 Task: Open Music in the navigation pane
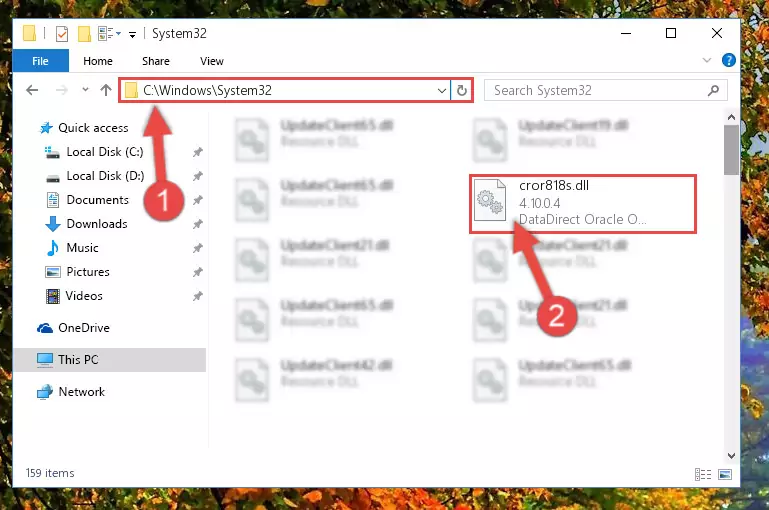click(72, 248)
